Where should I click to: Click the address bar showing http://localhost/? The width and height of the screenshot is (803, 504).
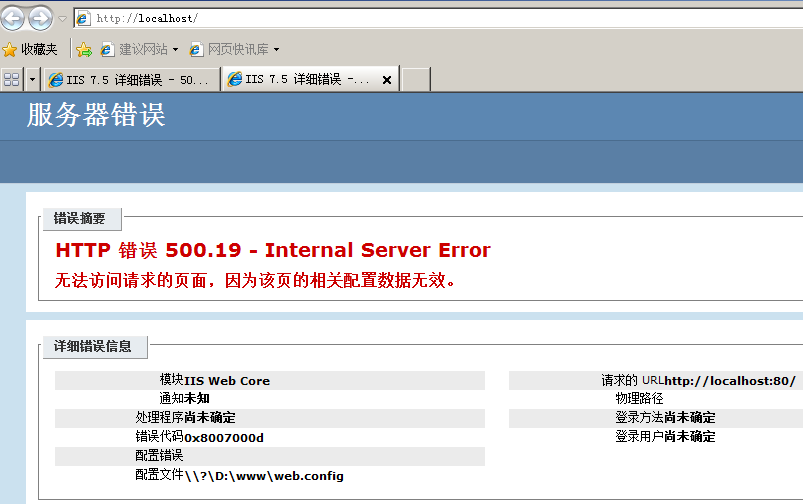pos(438,18)
